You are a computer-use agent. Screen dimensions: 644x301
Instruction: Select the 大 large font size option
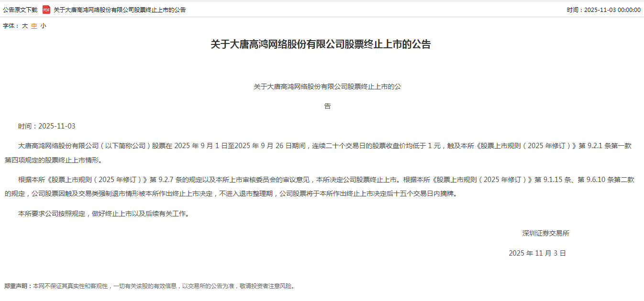point(25,26)
